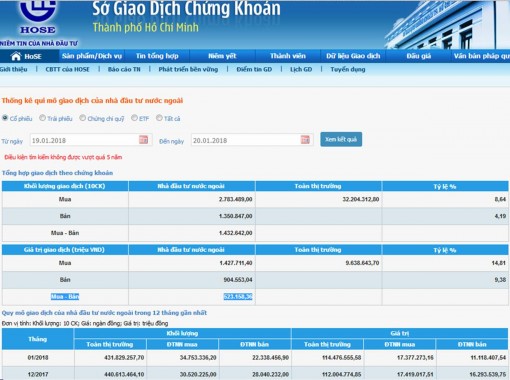This screenshot has width=510, height=380.
Task: Click net volume 1.432.642,00
Action: click(x=236, y=233)
